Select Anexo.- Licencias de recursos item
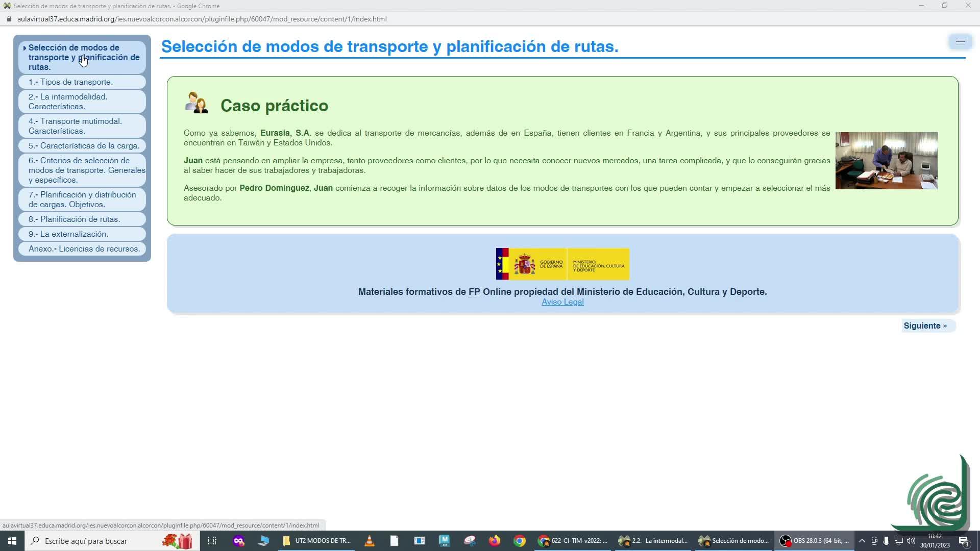 point(84,249)
